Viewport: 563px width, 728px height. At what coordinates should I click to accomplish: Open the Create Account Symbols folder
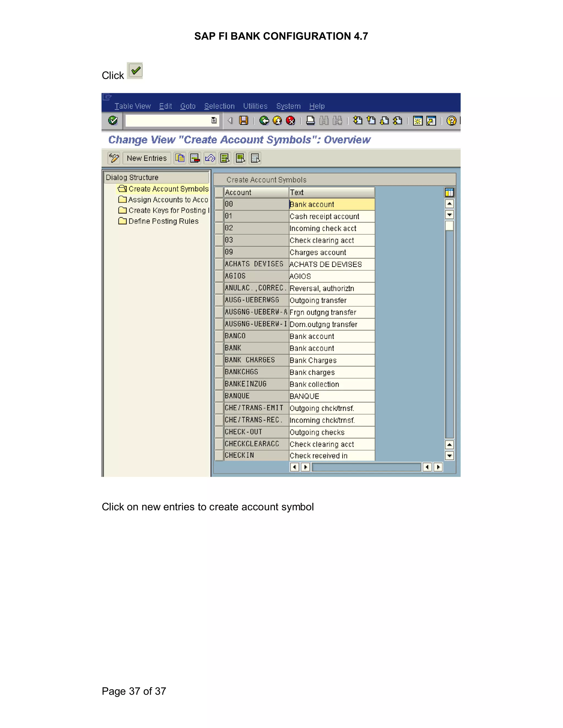(164, 189)
